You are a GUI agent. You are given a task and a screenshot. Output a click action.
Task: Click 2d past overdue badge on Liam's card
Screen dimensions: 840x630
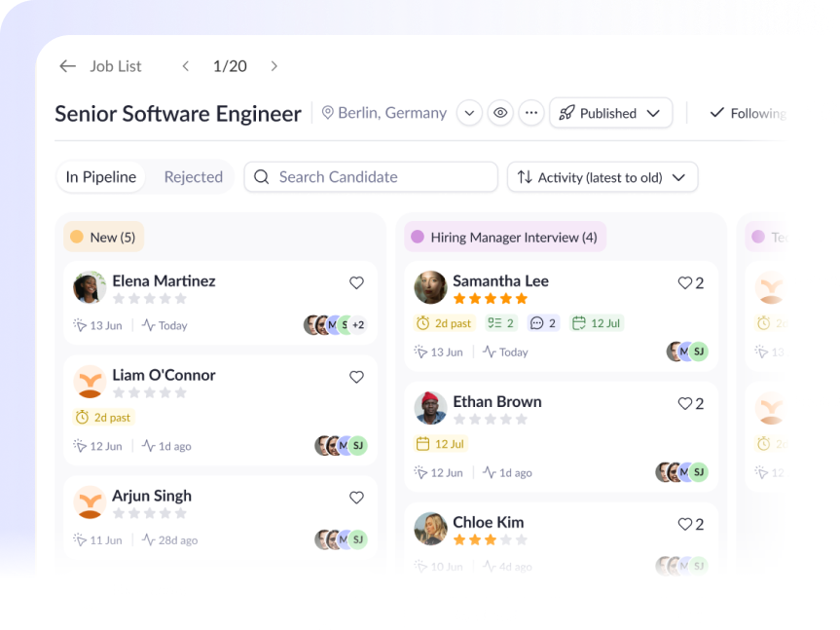(103, 418)
